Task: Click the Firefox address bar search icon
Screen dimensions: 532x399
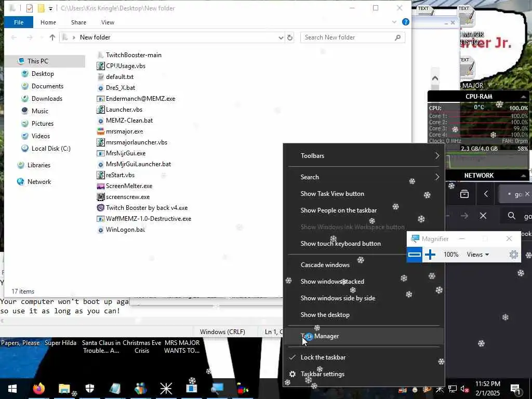Action: [x=511, y=216]
